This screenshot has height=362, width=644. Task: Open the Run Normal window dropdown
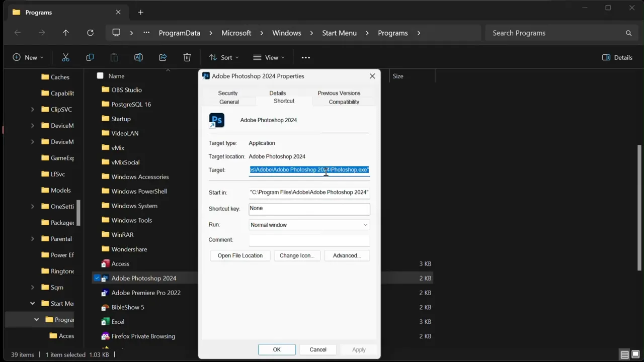click(309, 225)
